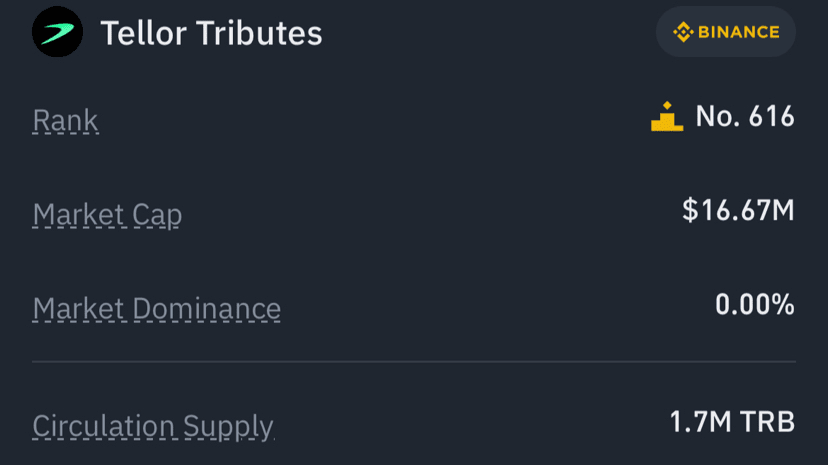Click the divider line above Circulation Supply

tap(414, 361)
